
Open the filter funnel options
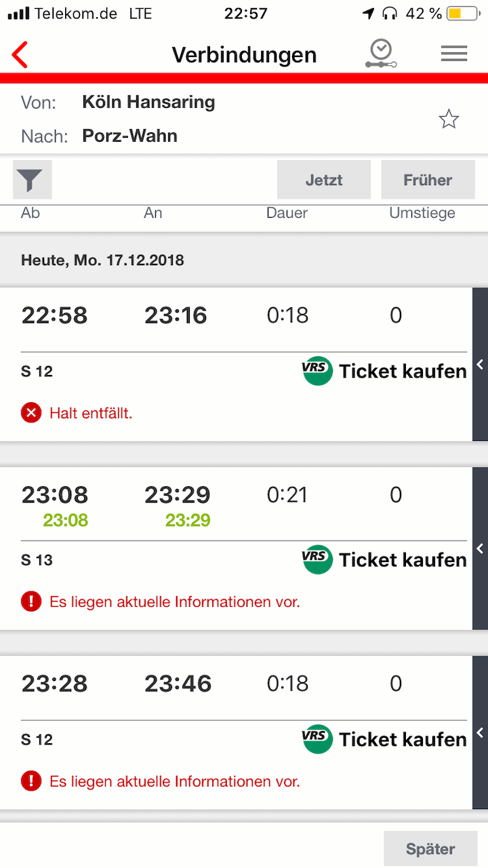coord(32,180)
